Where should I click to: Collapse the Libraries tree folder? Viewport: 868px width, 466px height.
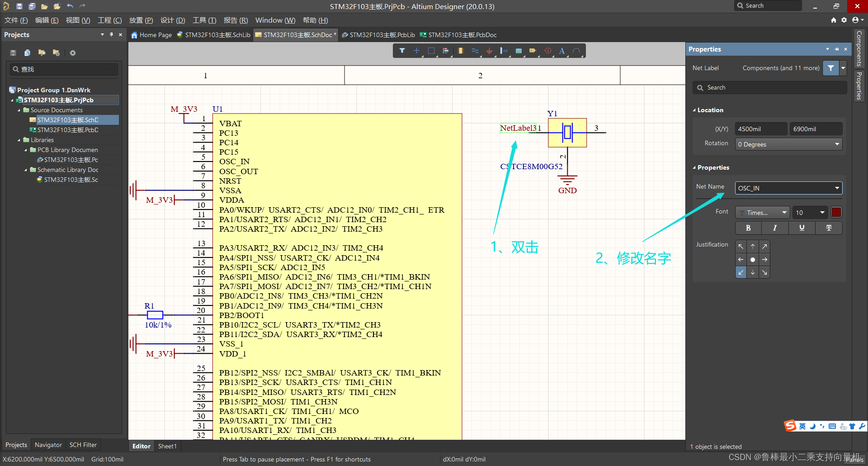[x=19, y=140]
